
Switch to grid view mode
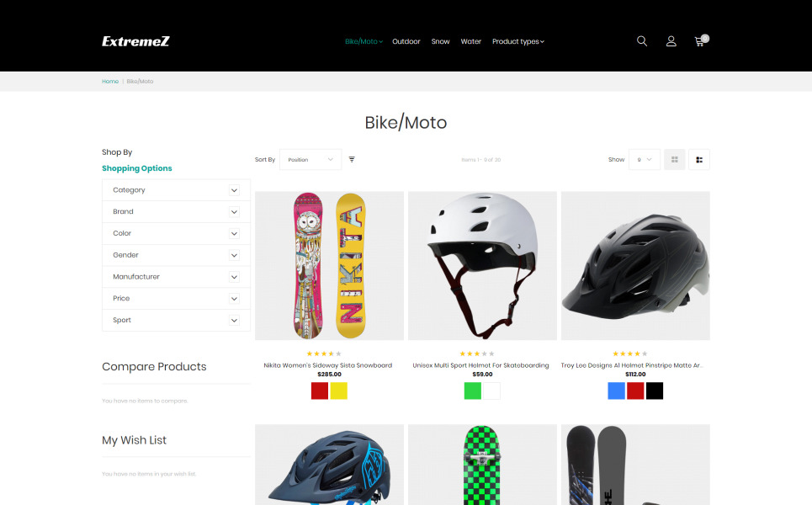click(674, 160)
